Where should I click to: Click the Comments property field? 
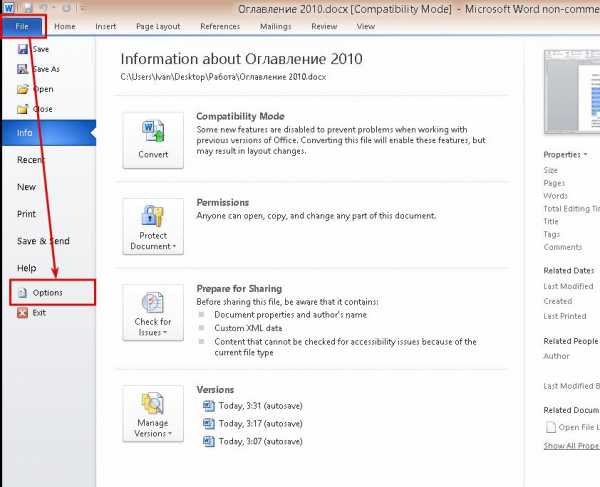563,247
